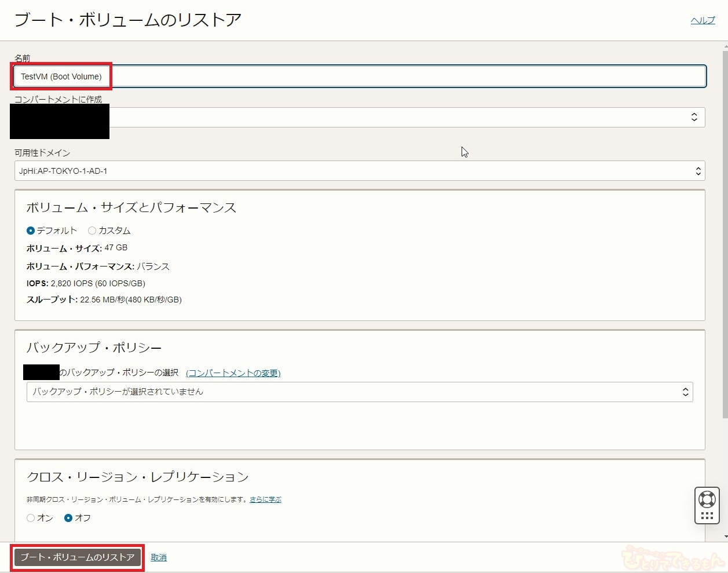Click the scrollbar down arrow
This screenshot has width=728, height=573.
724,537
